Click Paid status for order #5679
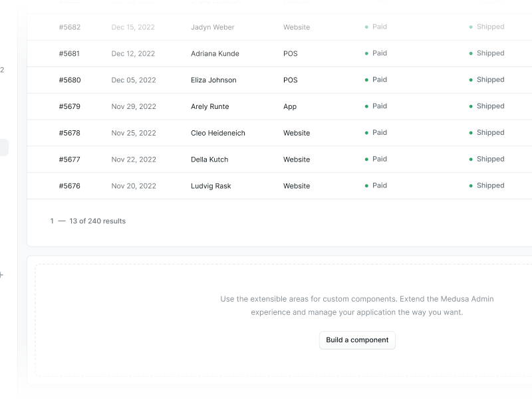This screenshot has width=532, height=404. tap(376, 106)
